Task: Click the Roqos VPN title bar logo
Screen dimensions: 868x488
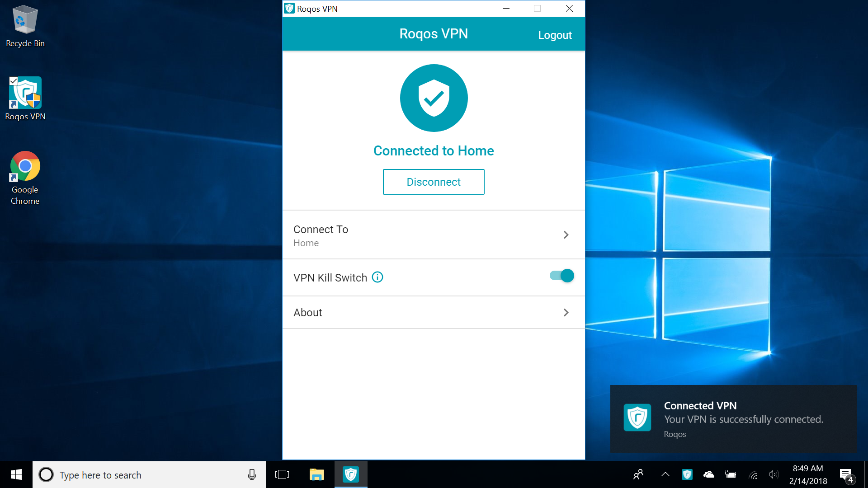Action: tap(289, 9)
